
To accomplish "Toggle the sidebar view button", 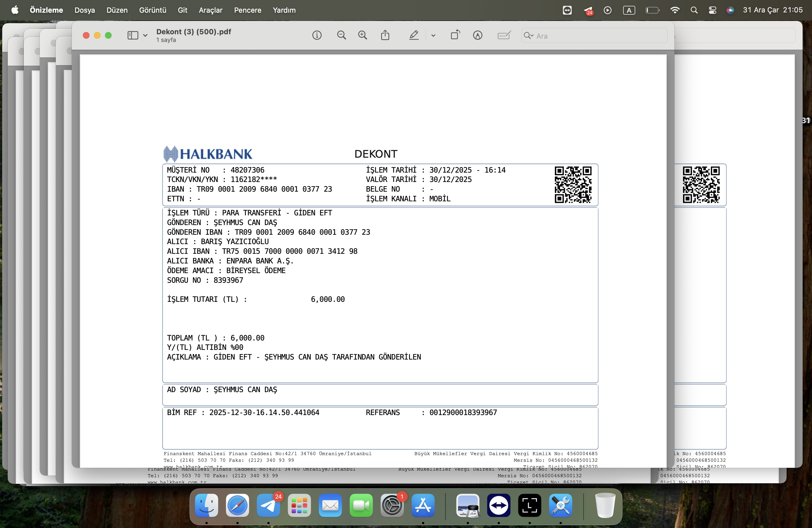I will 133,35.
